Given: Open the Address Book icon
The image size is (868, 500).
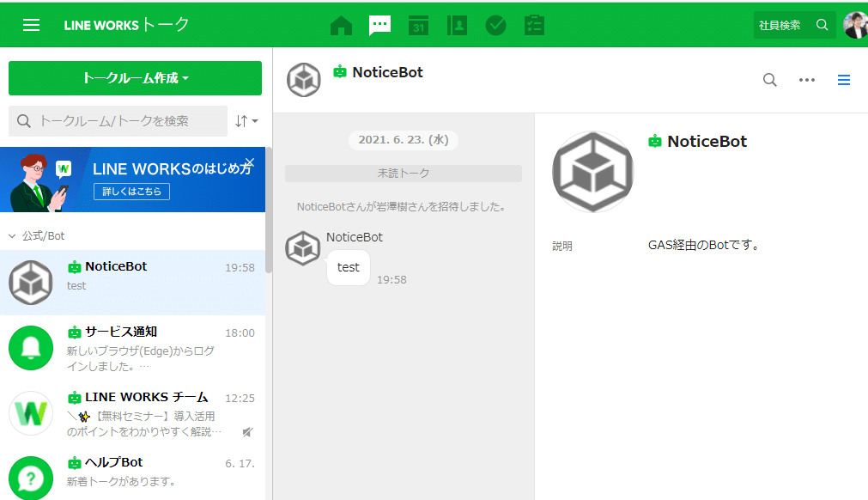Looking at the screenshot, I should pos(457,25).
